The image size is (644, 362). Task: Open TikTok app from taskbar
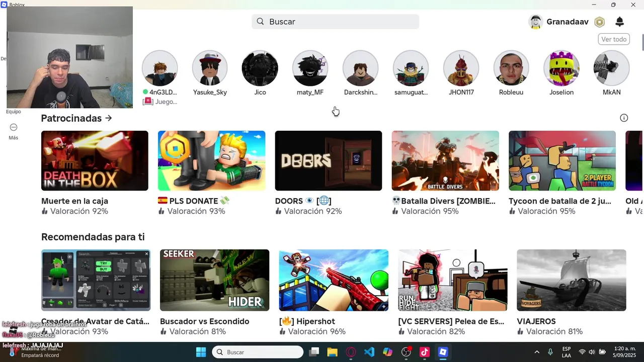[x=424, y=352]
